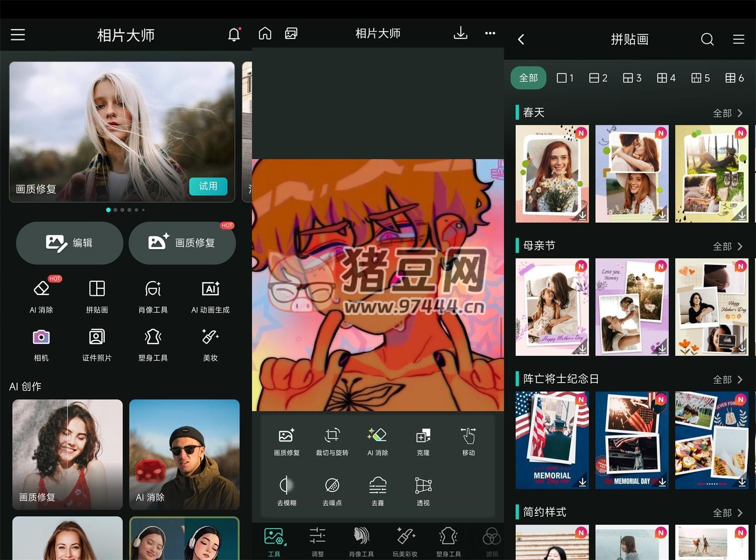Viewport: 756px width, 560px height.
Task: Tap the download/save icon in editor
Action: coord(460,33)
